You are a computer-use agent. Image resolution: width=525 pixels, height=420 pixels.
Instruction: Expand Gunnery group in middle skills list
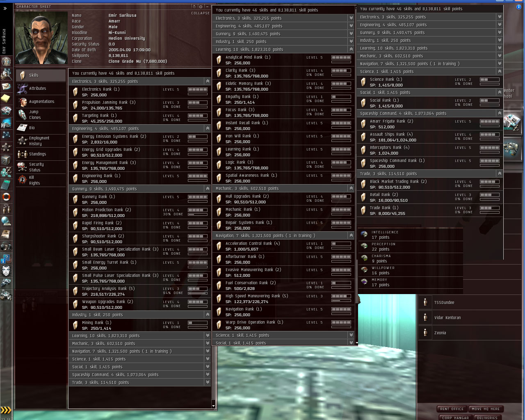(351, 34)
